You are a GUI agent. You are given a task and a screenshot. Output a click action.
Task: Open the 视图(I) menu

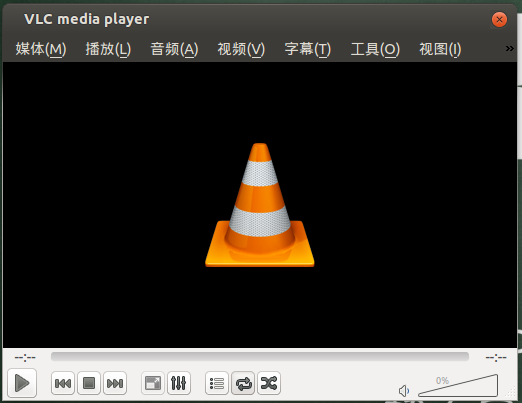click(440, 49)
